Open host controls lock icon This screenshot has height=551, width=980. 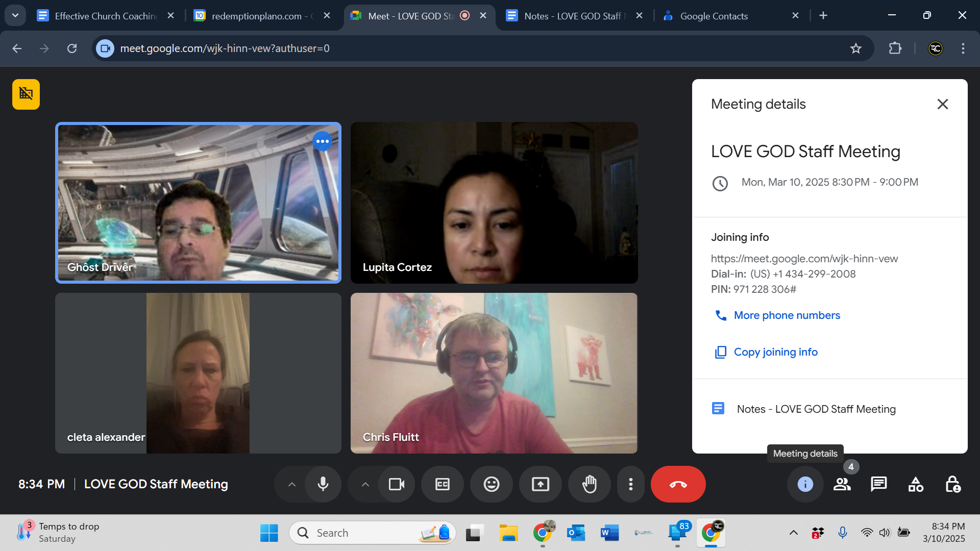[x=952, y=484]
